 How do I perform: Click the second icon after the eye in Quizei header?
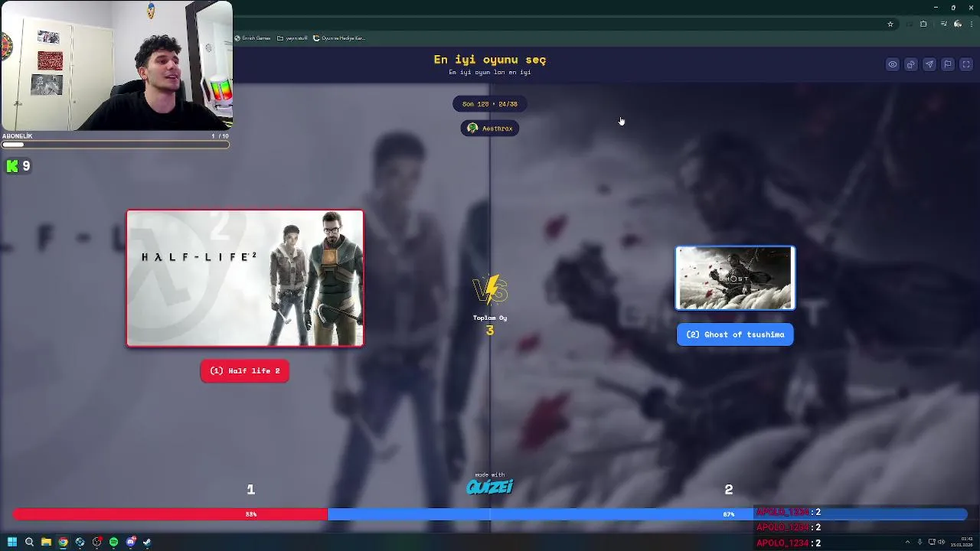coord(911,64)
